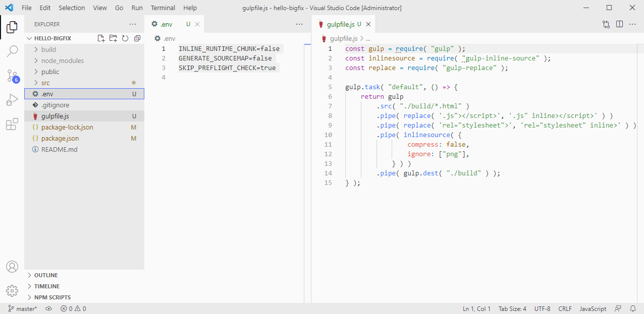Change indentation via Tab Size: 4
Image resolution: width=644 pixels, height=314 pixels.
(512, 308)
